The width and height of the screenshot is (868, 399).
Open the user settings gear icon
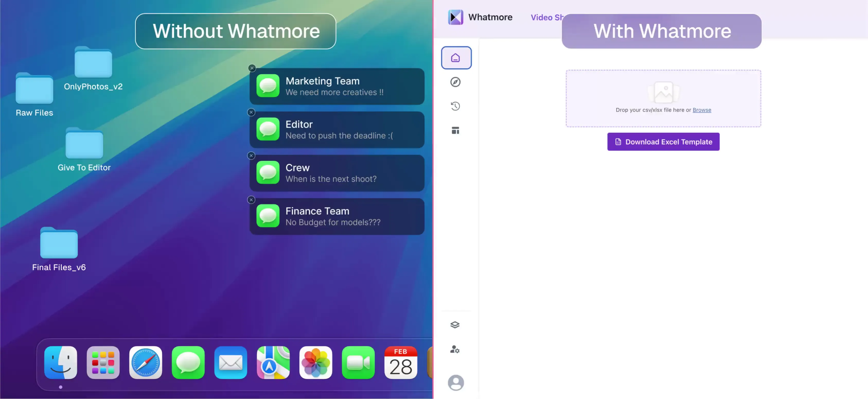[455, 349]
